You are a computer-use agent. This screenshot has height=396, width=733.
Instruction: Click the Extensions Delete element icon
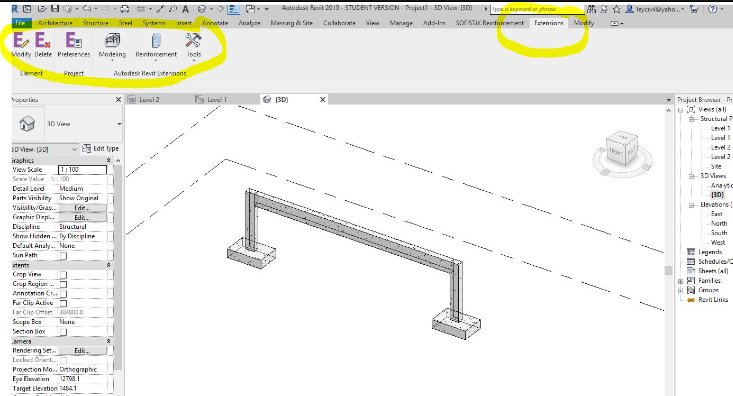(43, 41)
